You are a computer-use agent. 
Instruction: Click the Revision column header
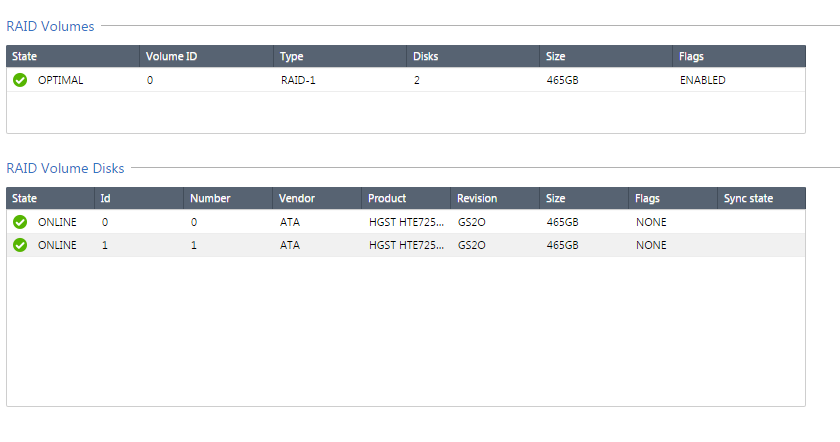[495, 198]
